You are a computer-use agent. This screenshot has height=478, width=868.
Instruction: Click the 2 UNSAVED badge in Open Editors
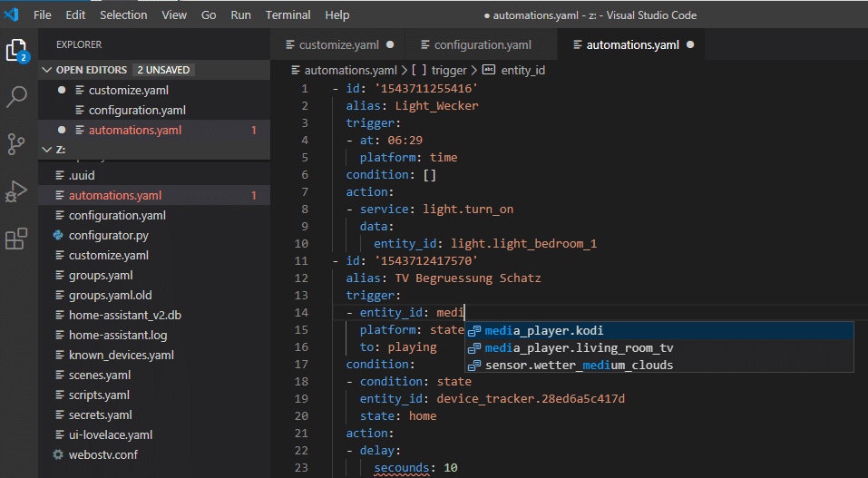coord(163,70)
